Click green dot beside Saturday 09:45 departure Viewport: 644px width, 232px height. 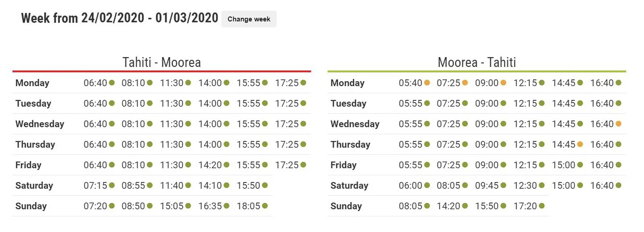[x=503, y=185]
